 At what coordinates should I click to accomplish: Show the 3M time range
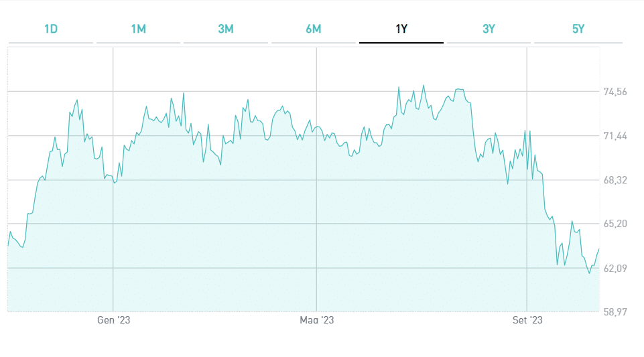coord(226,29)
